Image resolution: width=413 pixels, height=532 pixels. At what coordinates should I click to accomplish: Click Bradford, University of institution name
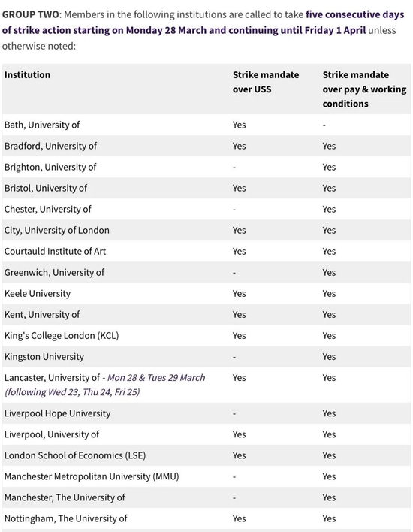click(x=50, y=146)
